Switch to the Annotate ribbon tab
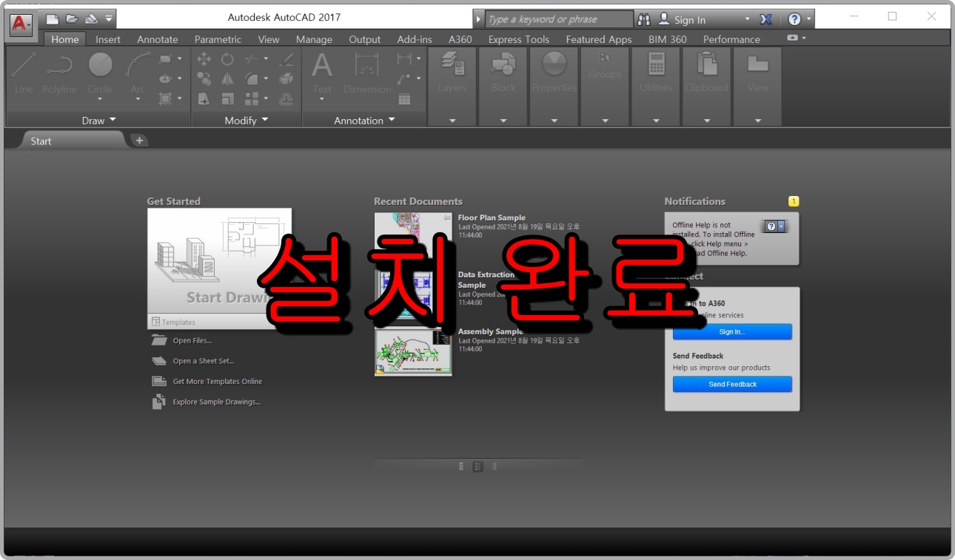This screenshot has width=955, height=560. click(158, 39)
